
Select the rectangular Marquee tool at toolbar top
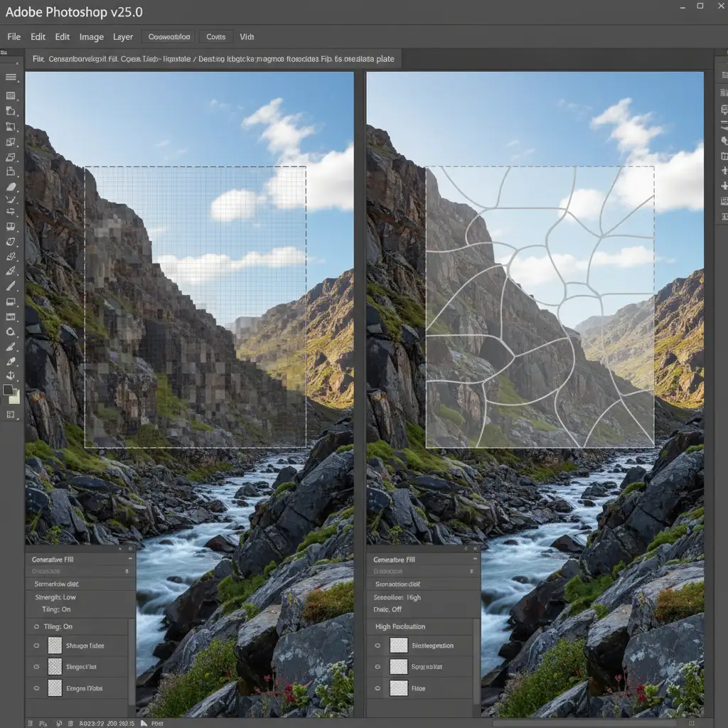click(x=11, y=95)
